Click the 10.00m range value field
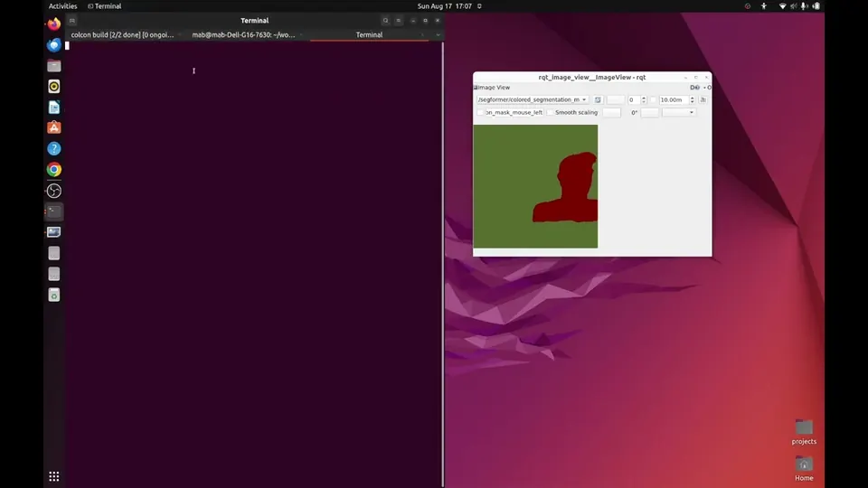 pos(674,100)
